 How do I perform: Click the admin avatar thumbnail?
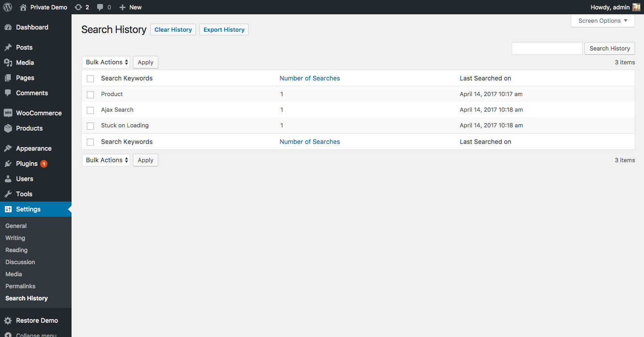636,7
